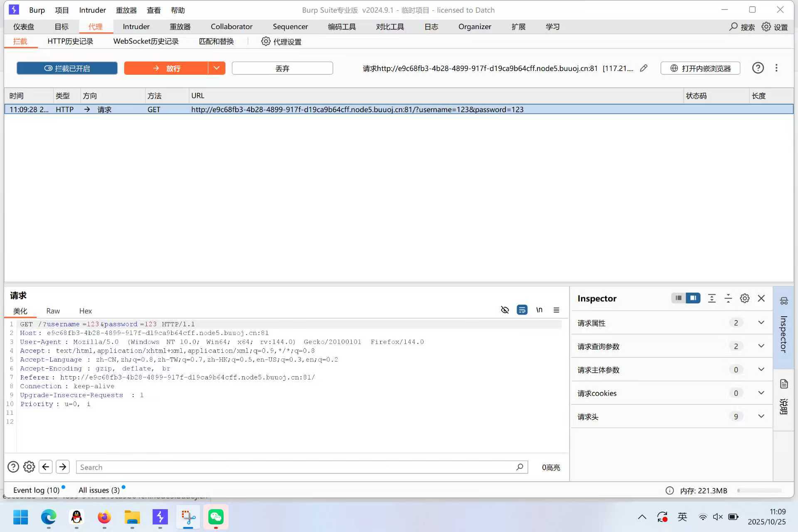This screenshot has height=532, width=798.
Task: Click the hamburger menu icon in the request editor
Action: coord(556,310)
